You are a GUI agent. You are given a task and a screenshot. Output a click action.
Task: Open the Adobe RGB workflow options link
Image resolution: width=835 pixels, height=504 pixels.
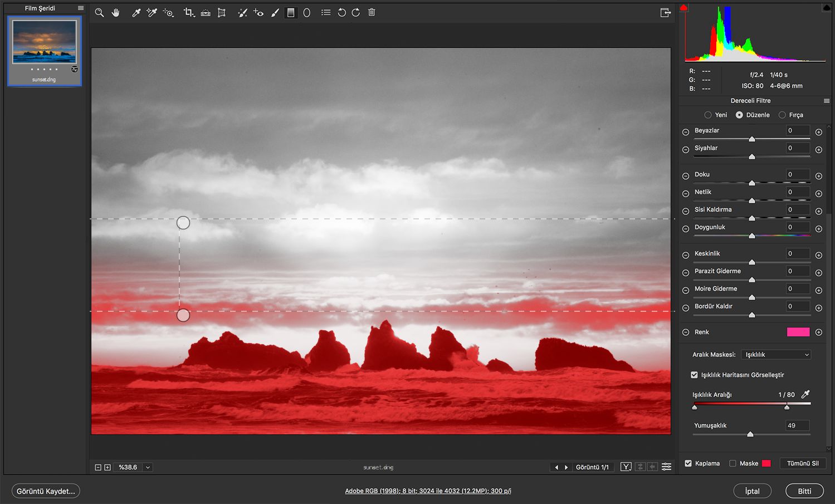[428, 491]
